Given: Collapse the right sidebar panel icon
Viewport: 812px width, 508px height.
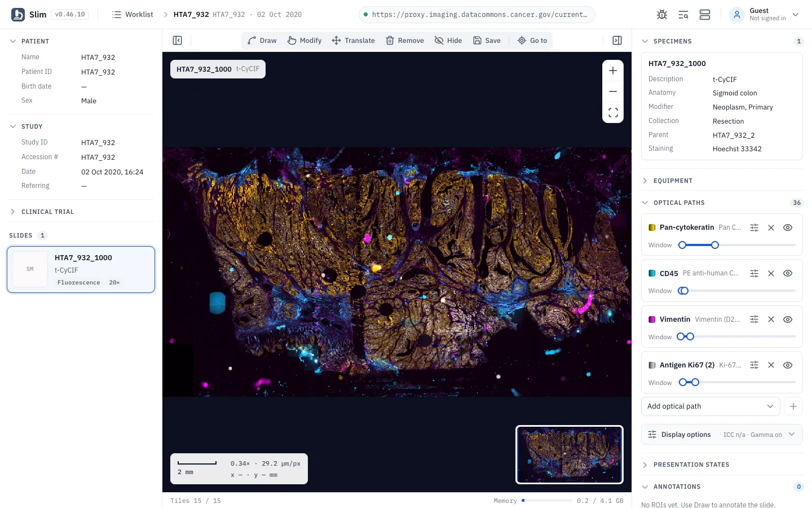Looking at the screenshot, I should [617, 41].
